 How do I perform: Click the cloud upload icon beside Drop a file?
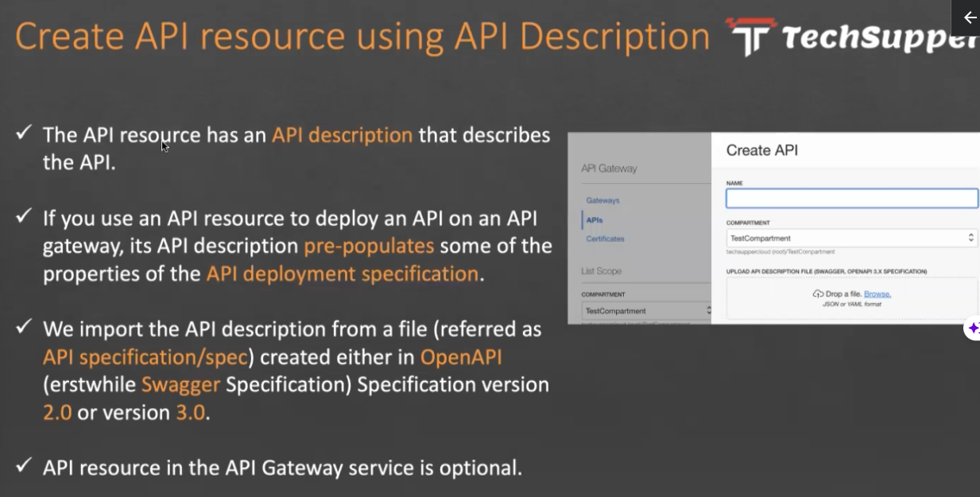click(818, 294)
